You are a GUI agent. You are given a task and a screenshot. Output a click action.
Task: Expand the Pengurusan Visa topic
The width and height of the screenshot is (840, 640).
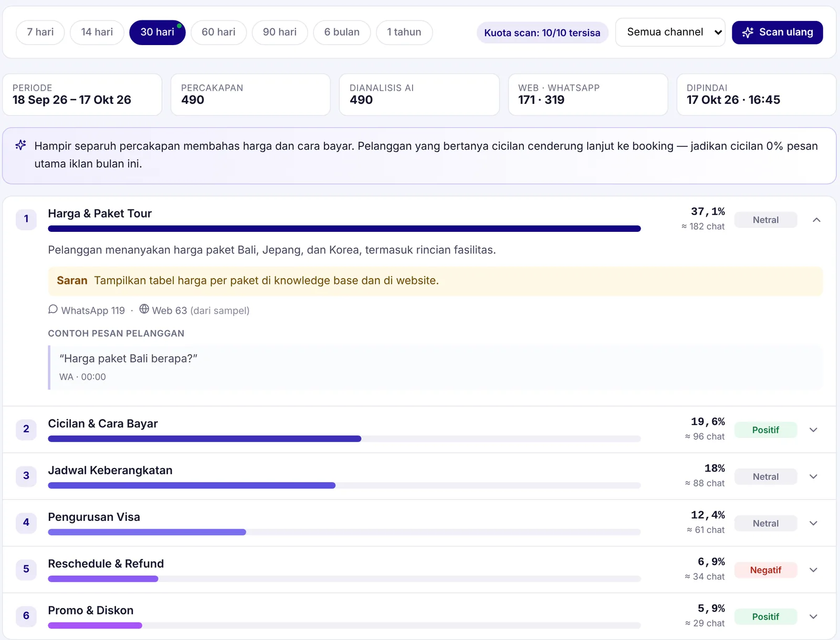[x=813, y=523]
